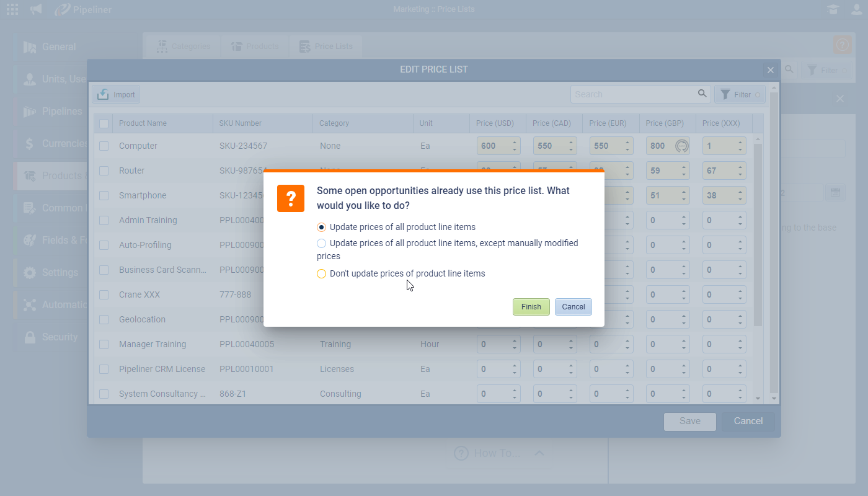Open the Filter dropdown in Edit Price List
Screen dimensions: 868x496
740,94
